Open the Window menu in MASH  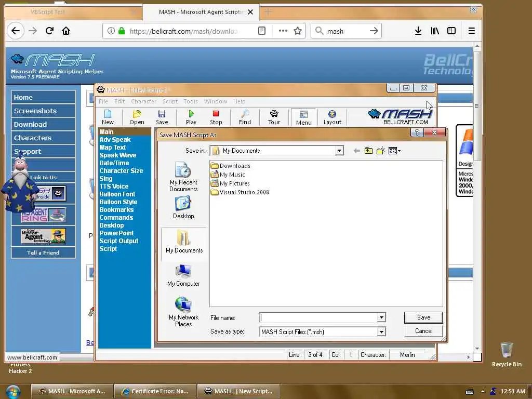point(216,101)
